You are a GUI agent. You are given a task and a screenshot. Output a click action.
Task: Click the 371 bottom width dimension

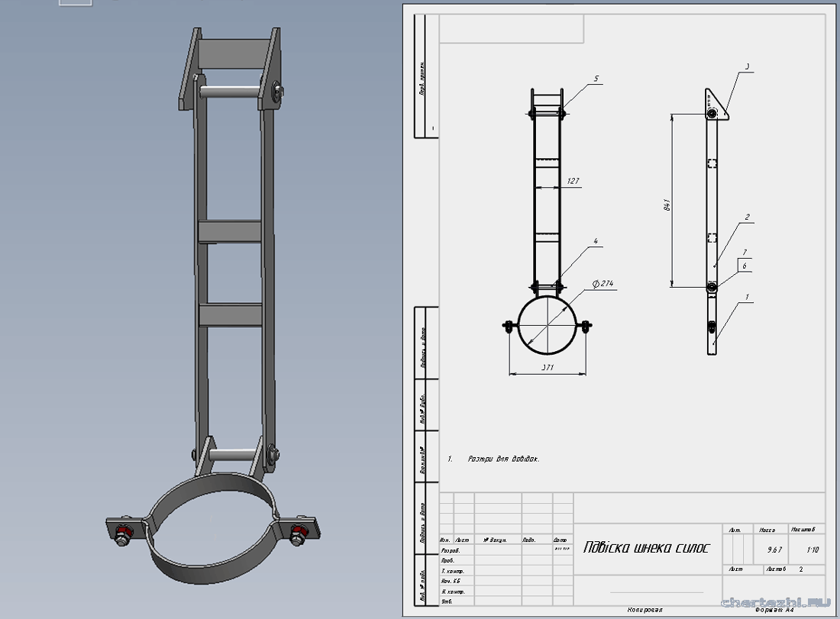(x=547, y=367)
